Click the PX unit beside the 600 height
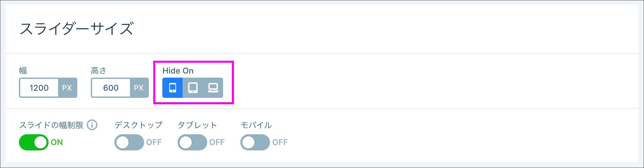The width and height of the screenshot is (644, 168). pos(139,88)
